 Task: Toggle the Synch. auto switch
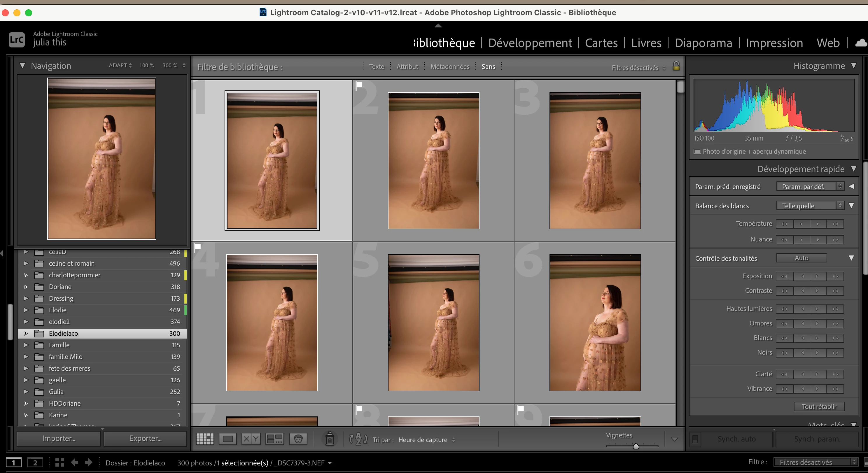coord(695,439)
